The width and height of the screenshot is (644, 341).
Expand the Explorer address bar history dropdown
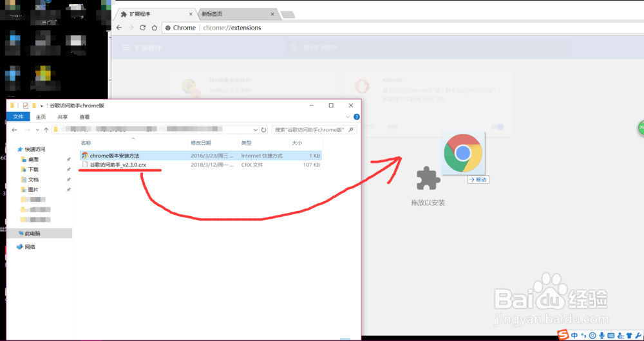point(256,130)
